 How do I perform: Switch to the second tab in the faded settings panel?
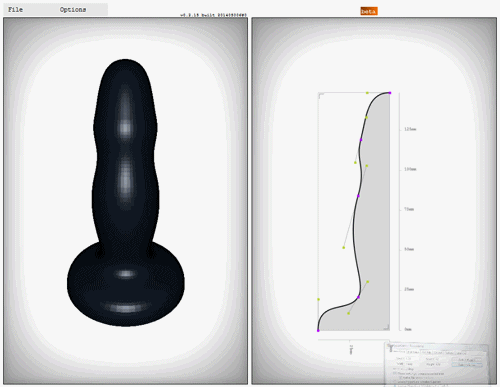coord(413,353)
